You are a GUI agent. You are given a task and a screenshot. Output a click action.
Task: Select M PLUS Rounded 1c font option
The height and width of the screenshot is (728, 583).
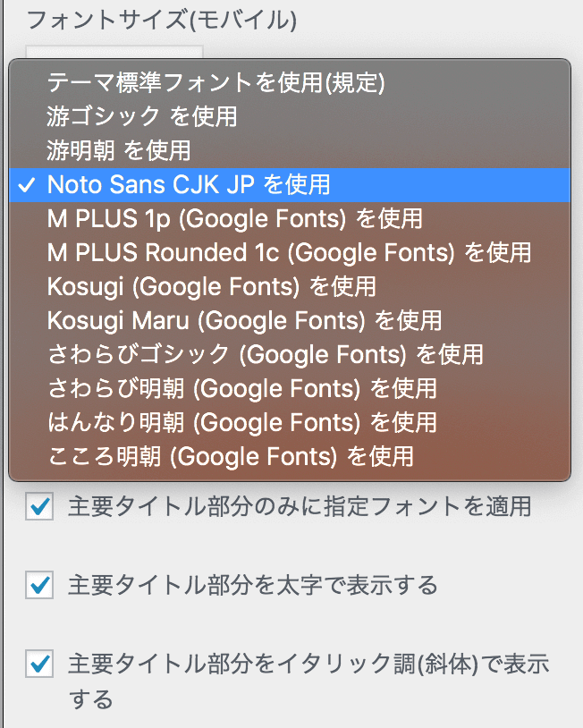(289, 252)
